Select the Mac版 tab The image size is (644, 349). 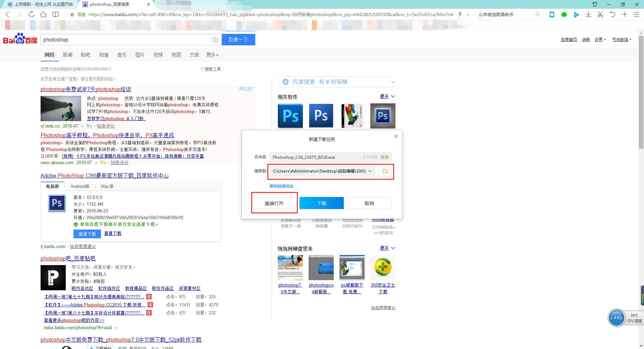click(x=107, y=186)
